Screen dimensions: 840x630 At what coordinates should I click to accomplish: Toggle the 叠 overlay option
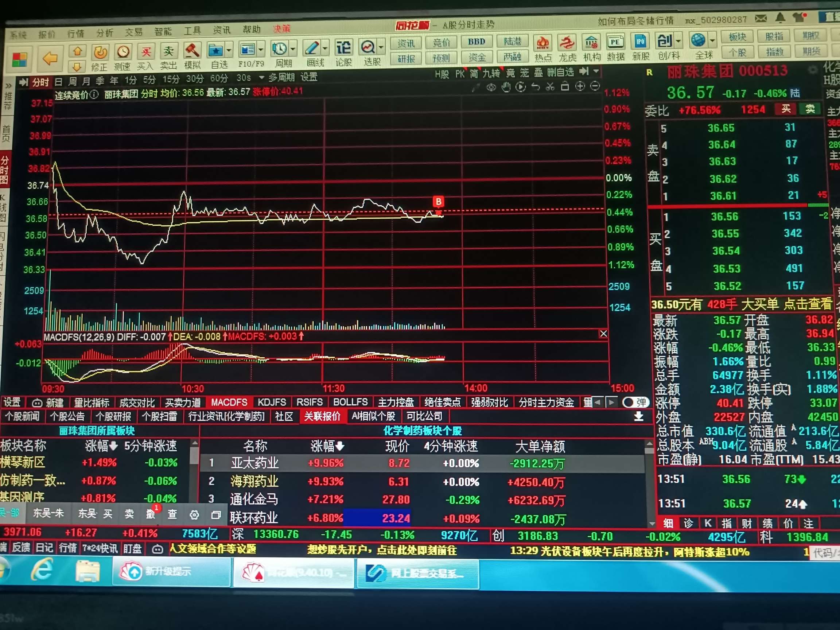(x=538, y=73)
